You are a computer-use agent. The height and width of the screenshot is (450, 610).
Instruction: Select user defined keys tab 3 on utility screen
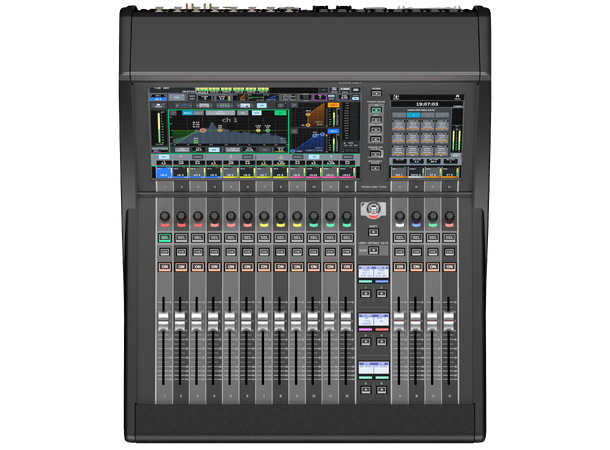[428, 115]
